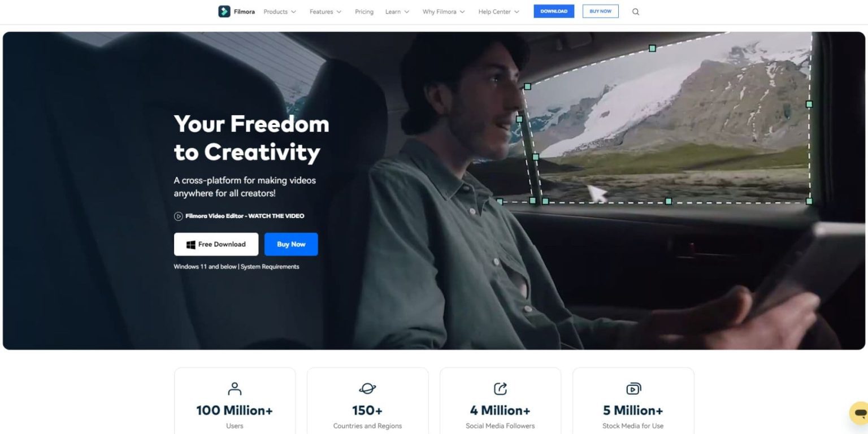The width and height of the screenshot is (868, 434).
Task: Click the stock media icon above 5 Million+
Action: [x=633, y=389]
